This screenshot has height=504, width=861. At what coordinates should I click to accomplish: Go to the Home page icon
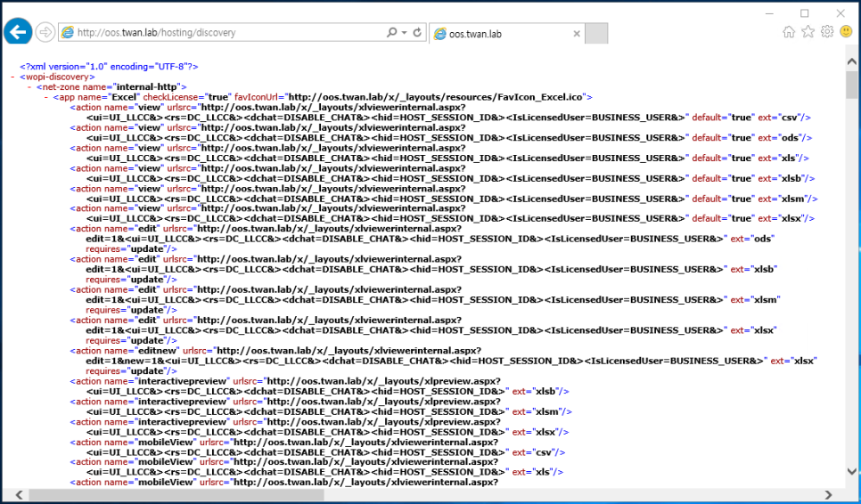click(789, 32)
